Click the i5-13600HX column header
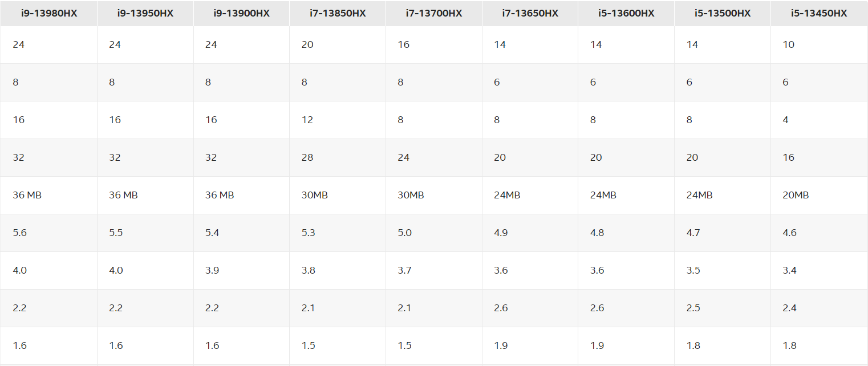Viewport: 868px width, 366px height. (626, 13)
